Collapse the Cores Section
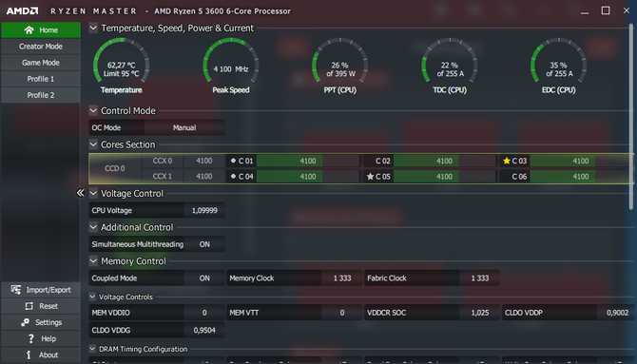 pyautogui.click(x=93, y=144)
